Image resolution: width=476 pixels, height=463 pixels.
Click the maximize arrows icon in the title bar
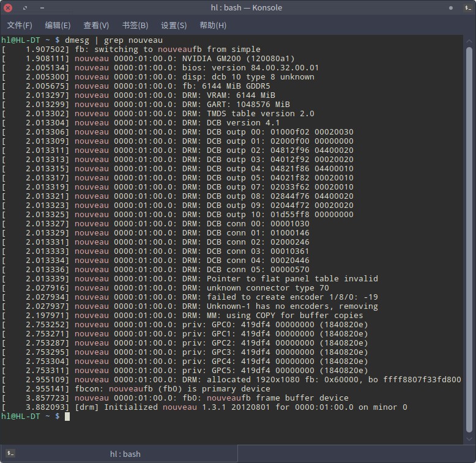[25, 8]
